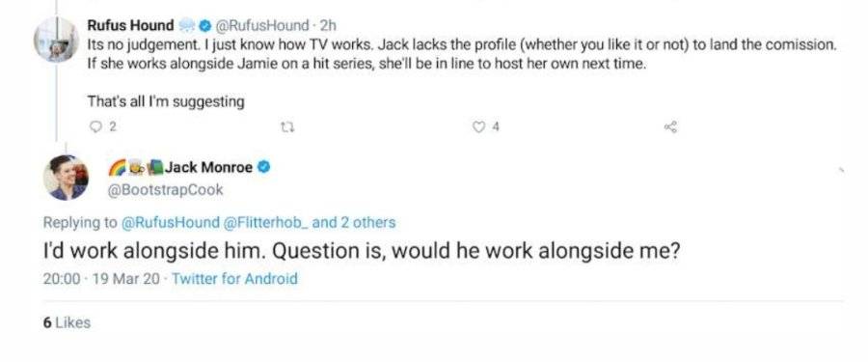Follow the @Flitterhob_ mention link

pyautogui.click(x=265, y=223)
